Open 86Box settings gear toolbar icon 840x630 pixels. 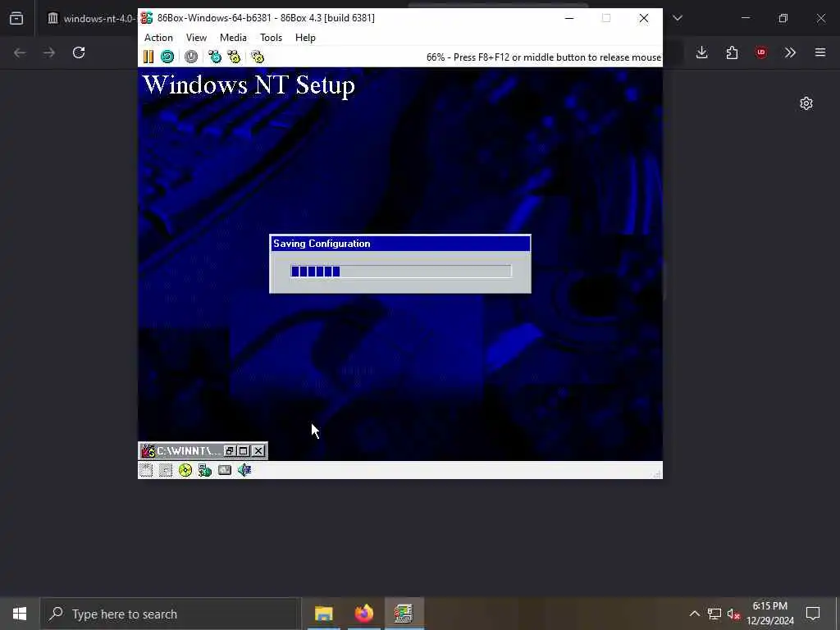click(258, 57)
